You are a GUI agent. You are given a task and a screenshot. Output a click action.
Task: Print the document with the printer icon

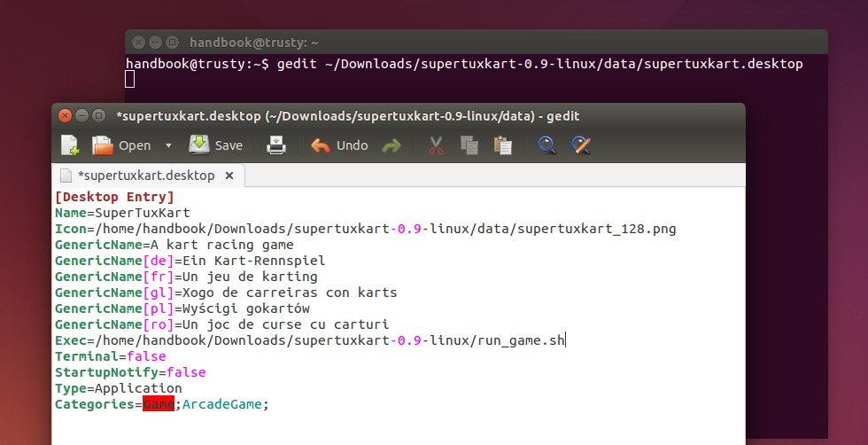[275, 145]
